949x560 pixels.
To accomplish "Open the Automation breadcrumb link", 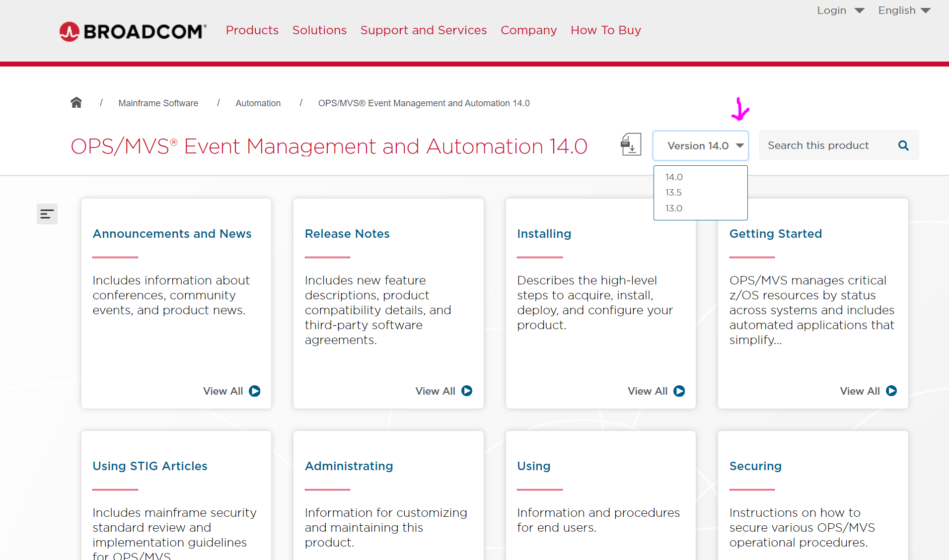I will pyautogui.click(x=258, y=103).
